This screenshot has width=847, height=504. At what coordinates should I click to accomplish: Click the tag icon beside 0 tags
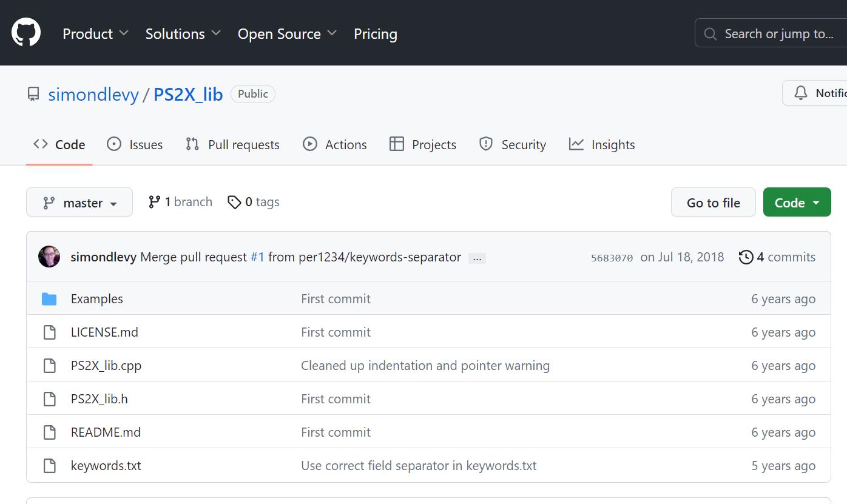pyautogui.click(x=234, y=202)
